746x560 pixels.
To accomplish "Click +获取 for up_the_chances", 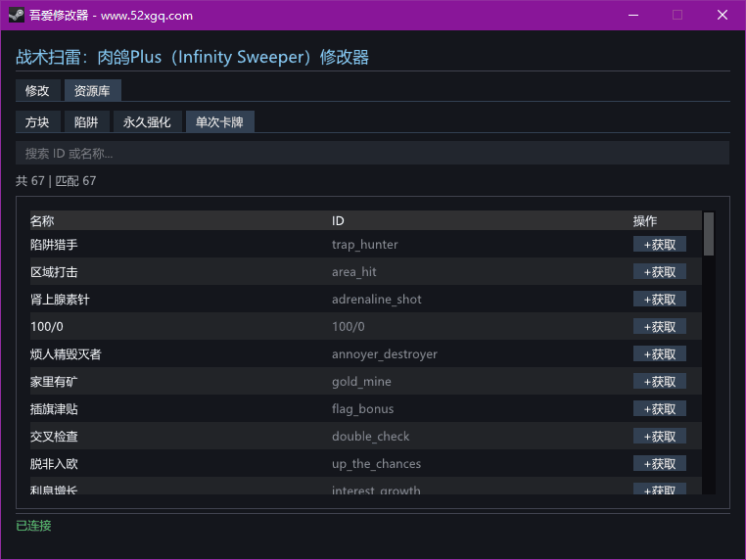I will point(660,464).
